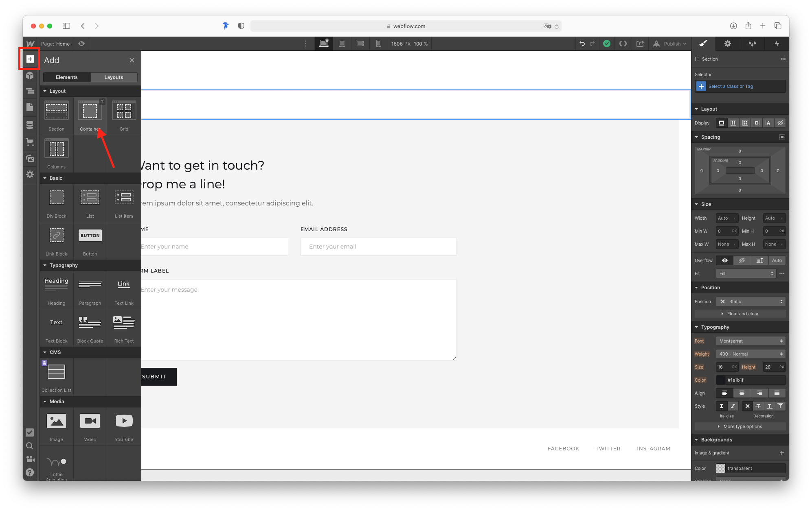This screenshot has height=511, width=812.
Task: Set overflow to hidden
Action: [742, 260]
